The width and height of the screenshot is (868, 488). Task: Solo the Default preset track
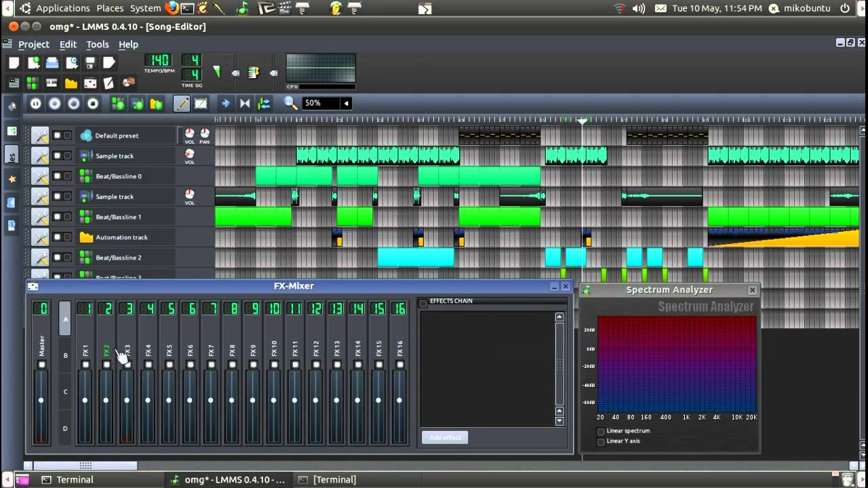[67, 136]
